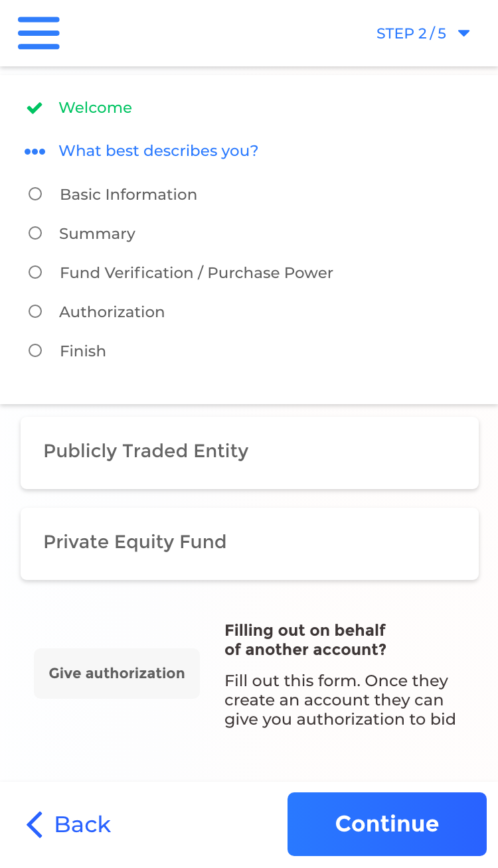Click the STEP 2/5 indicator
The height and width of the screenshot is (868, 498).
coord(411,33)
